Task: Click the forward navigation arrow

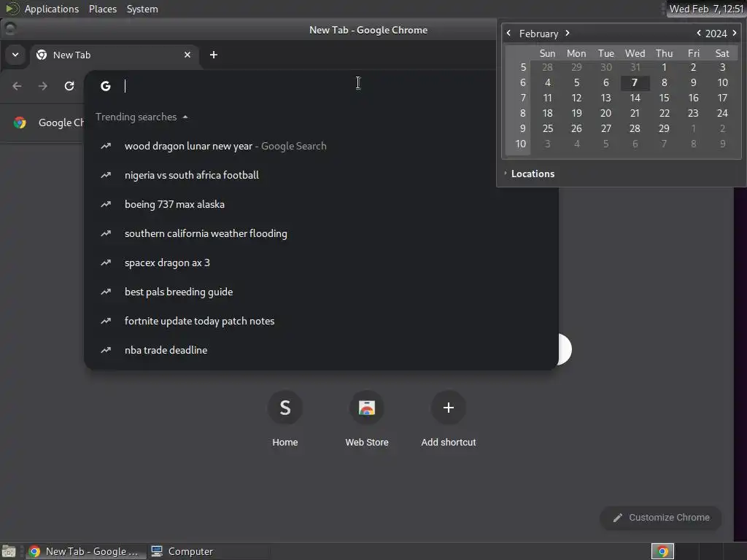Action: click(43, 86)
